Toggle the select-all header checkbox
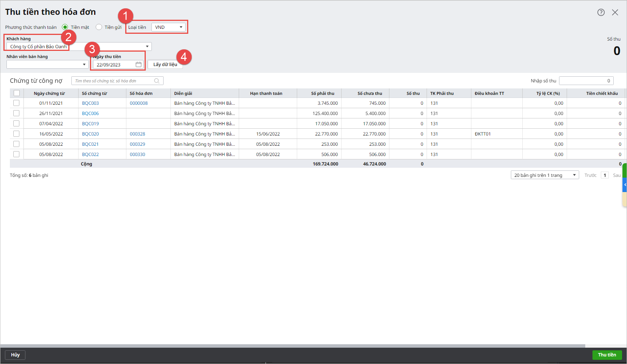 [17, 93]
